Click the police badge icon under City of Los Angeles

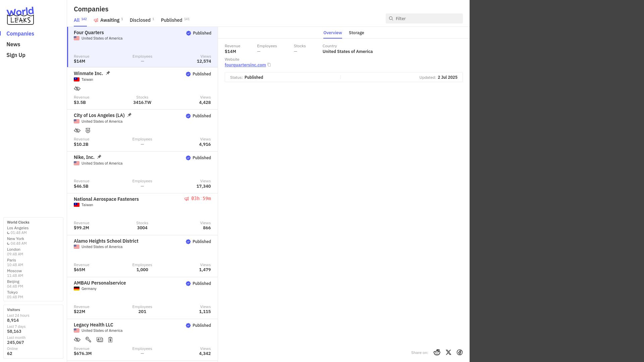point(88,130)
